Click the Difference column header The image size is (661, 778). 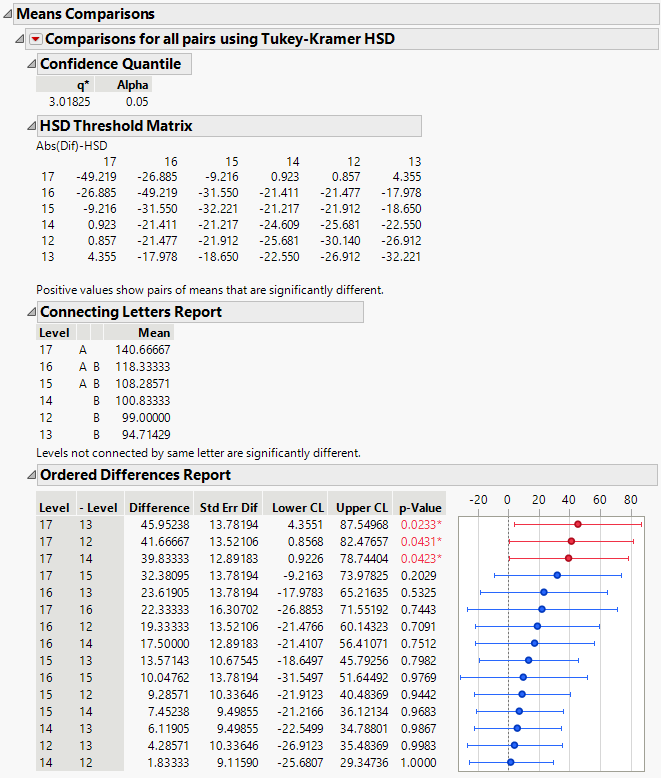(158, 508)
